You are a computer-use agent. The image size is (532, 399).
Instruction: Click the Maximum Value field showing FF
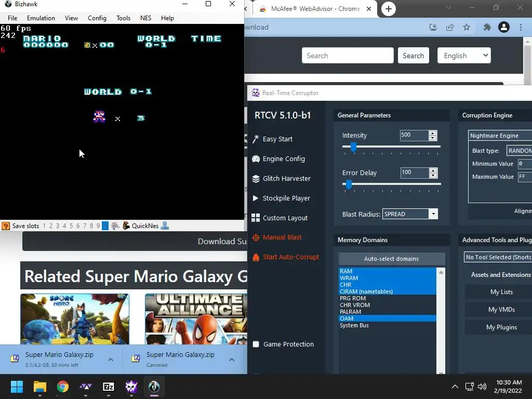[x=525, y=177]
